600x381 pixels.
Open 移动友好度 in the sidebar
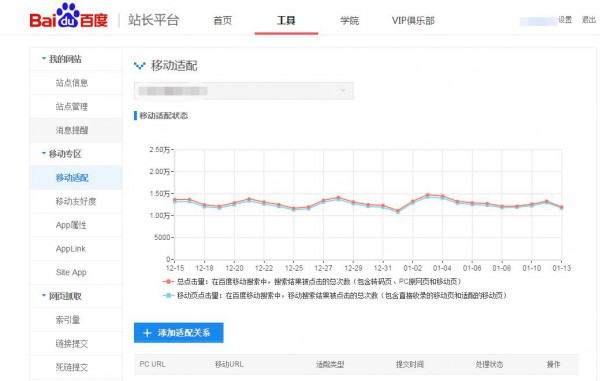[76, 201]
